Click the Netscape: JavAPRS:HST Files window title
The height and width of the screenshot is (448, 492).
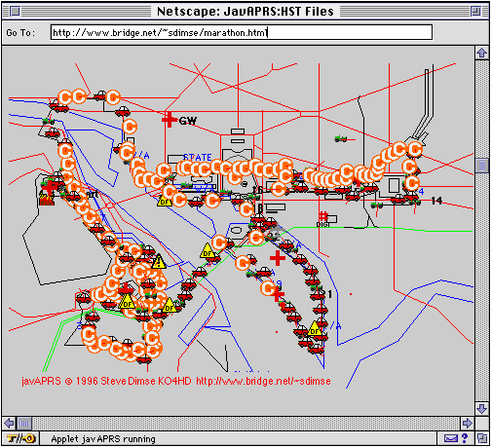click(x=246, y=12)
